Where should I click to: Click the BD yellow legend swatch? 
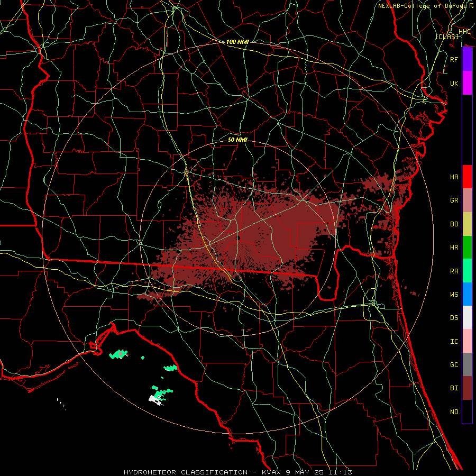tap(467, 224)
